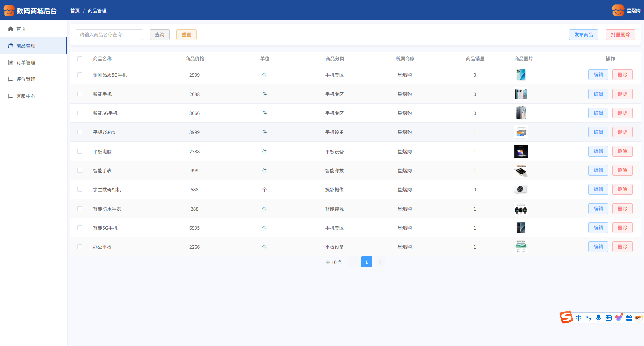The width and height of the screenshot is (644, 346).
Task: Select page 1 in pagination
Action: pos(366,262)
